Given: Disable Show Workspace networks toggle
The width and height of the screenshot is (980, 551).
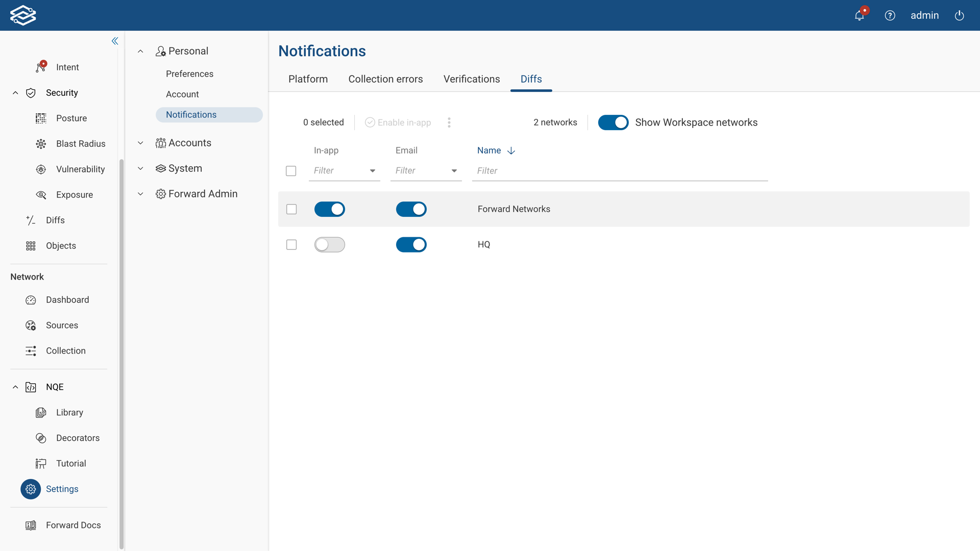Looking at the screenshot, I should click(x=613, y=122).
